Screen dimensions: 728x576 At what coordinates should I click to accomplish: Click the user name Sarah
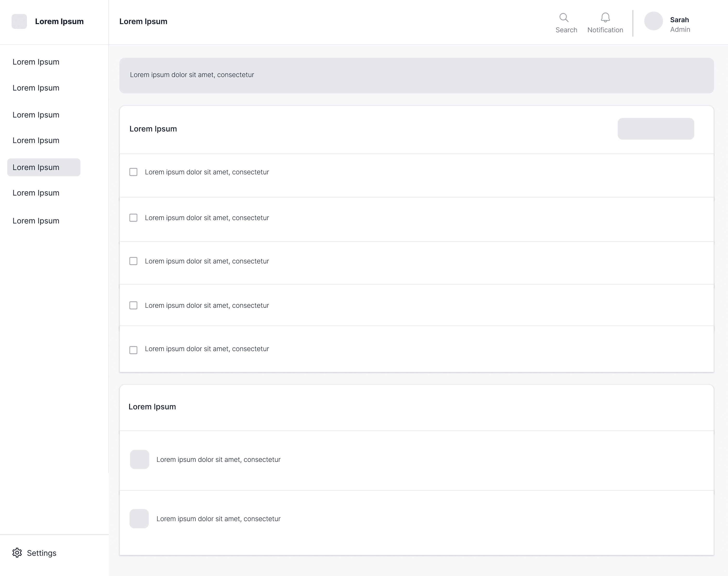(679, 20)
